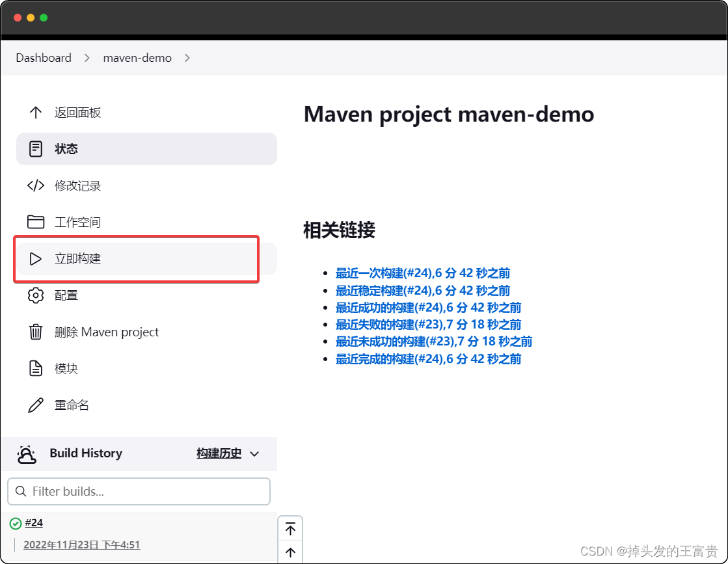Choose 删除 Maven project
This screenshot has width=728, height=564.
click(147, 332)
